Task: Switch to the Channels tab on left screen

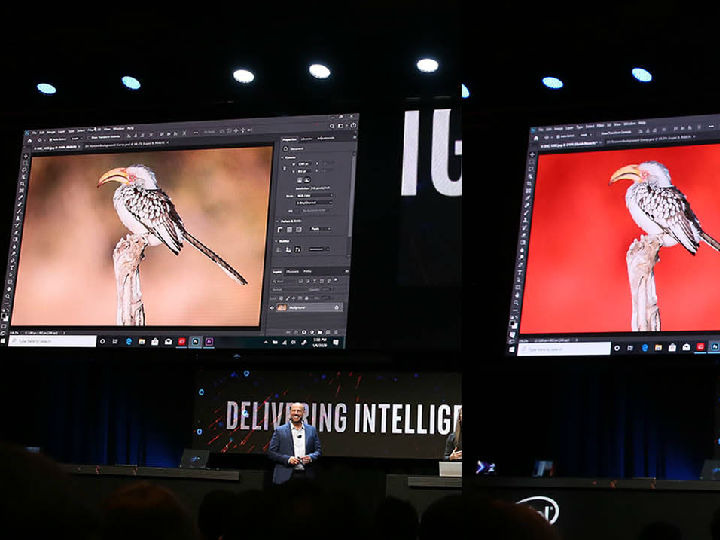Action: tap(292, 271)
